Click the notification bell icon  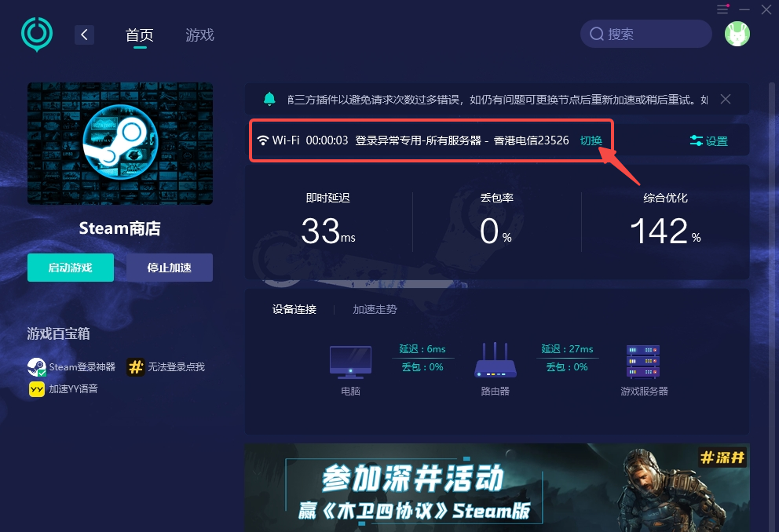(269, 99)
